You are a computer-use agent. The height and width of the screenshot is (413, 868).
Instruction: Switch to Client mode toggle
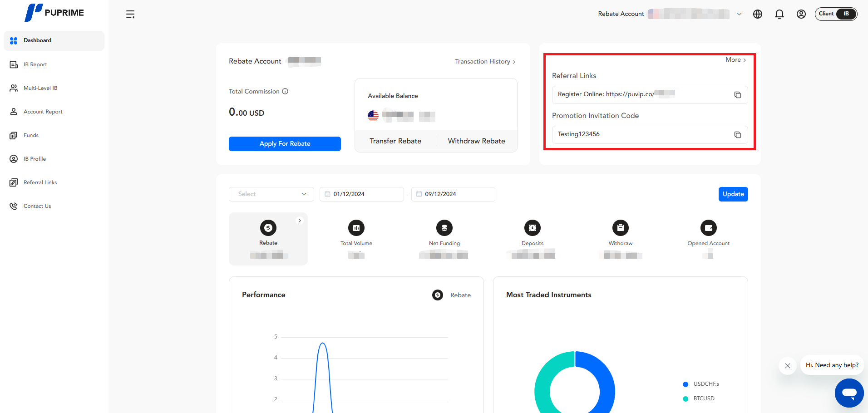(826, 14)
